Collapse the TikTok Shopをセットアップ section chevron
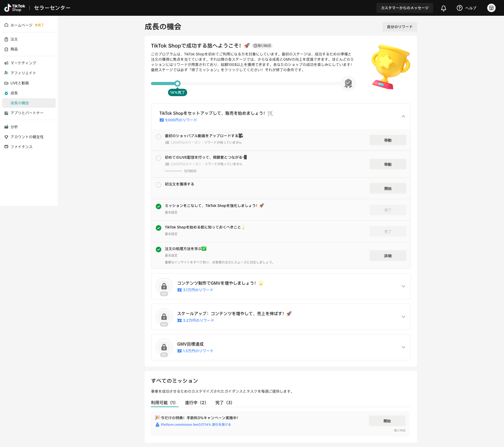This screenshot has width=504, height=447. click(403, 116)
